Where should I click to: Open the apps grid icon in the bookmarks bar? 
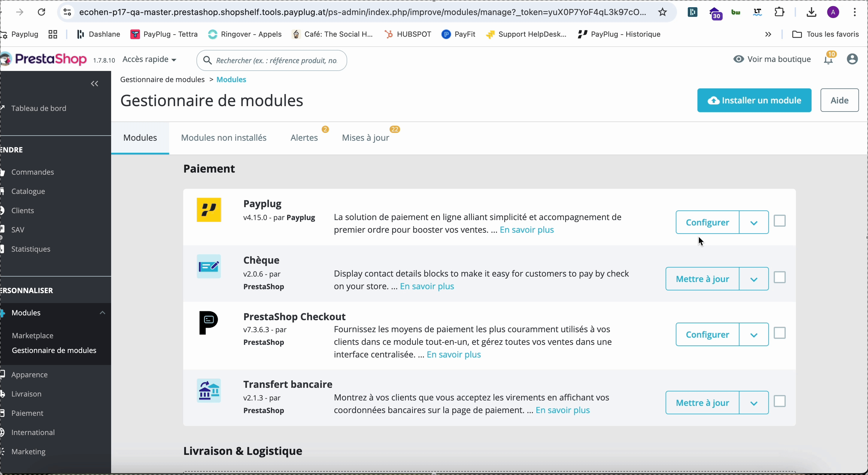(x=53, y=34)
